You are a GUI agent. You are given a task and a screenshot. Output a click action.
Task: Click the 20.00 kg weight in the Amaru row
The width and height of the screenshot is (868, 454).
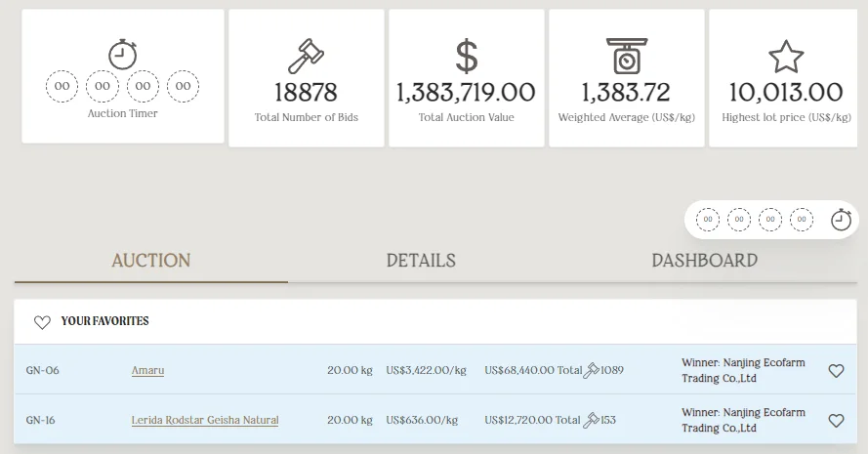[350, 370]
